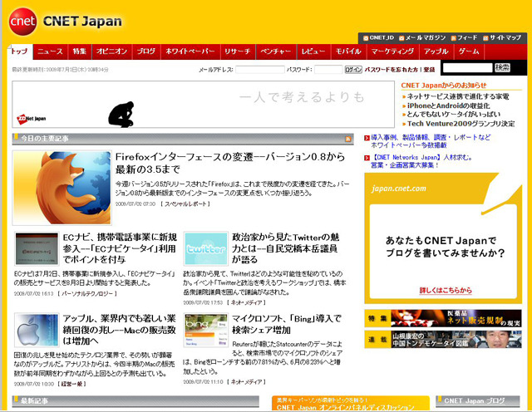
Task: Click the パーソナルテクノロジー category link
Action: tap(87, 294)
